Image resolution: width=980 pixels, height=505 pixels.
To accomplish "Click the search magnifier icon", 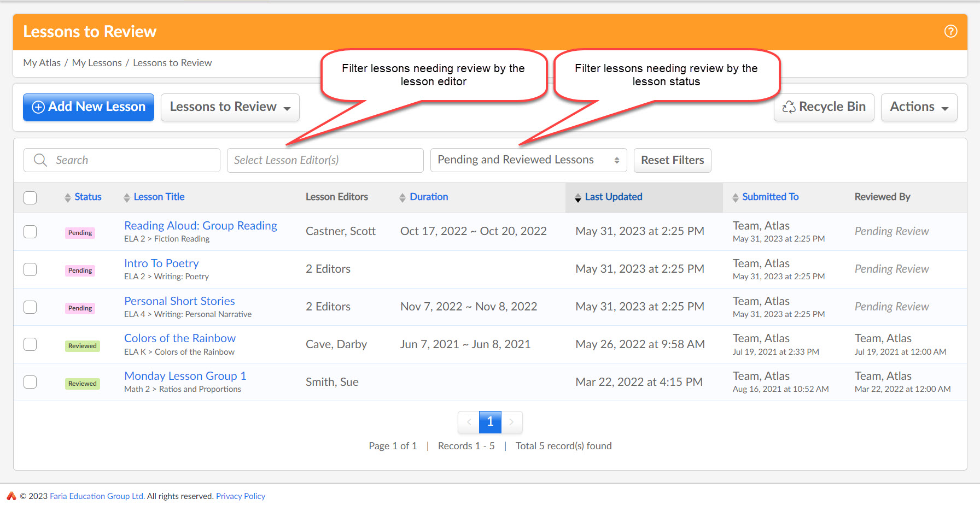I will (40, 160).
